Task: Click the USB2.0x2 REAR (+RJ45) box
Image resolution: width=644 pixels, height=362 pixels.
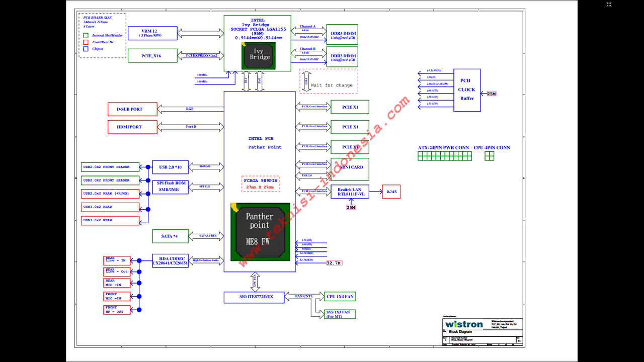Action: point(110,194)
